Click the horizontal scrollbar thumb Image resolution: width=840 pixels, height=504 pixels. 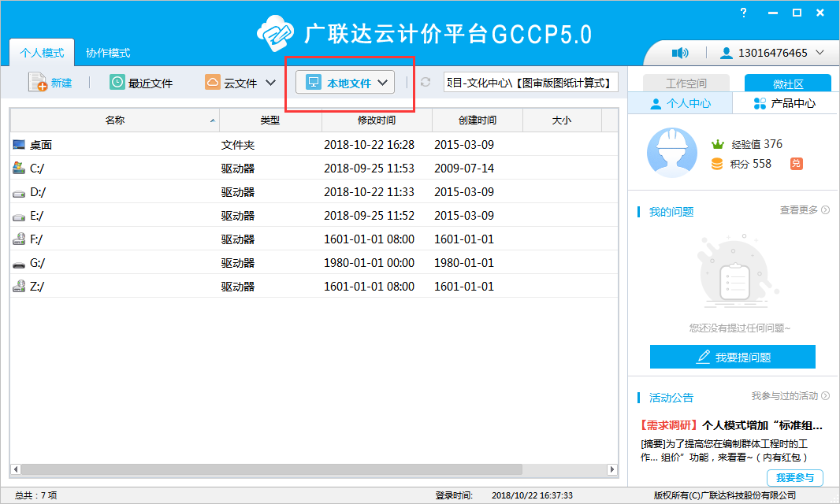click(x=272, y=469)
